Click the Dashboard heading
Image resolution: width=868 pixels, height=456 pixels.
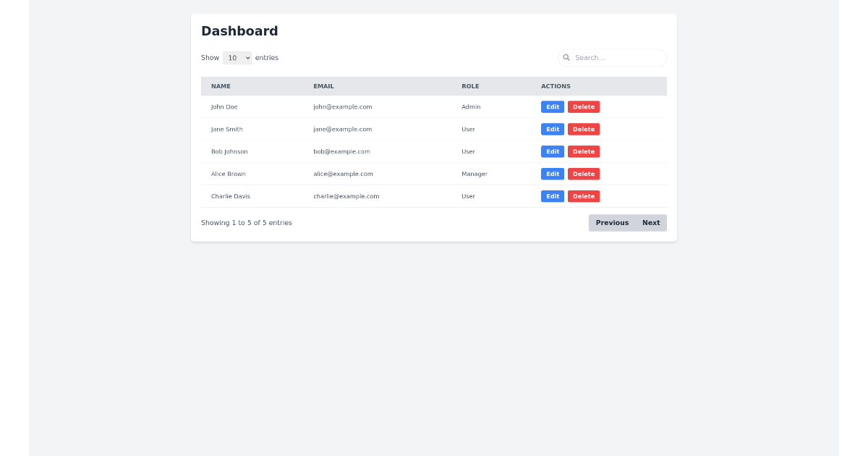click(x=240, y=31)
